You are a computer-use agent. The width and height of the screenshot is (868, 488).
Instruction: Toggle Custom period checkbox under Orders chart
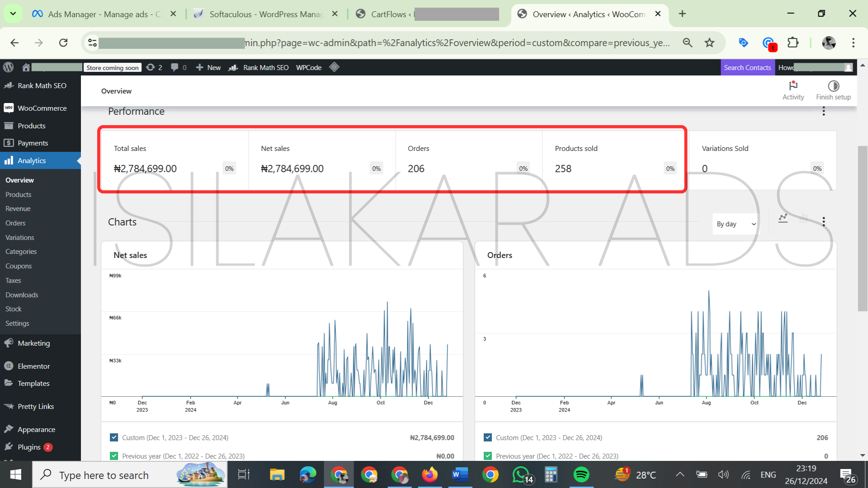487,437
